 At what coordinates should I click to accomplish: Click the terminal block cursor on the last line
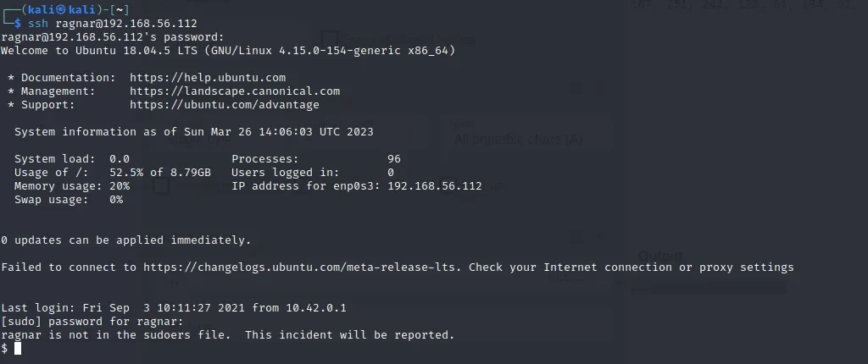pyautogui.click(x=18, y=348)
